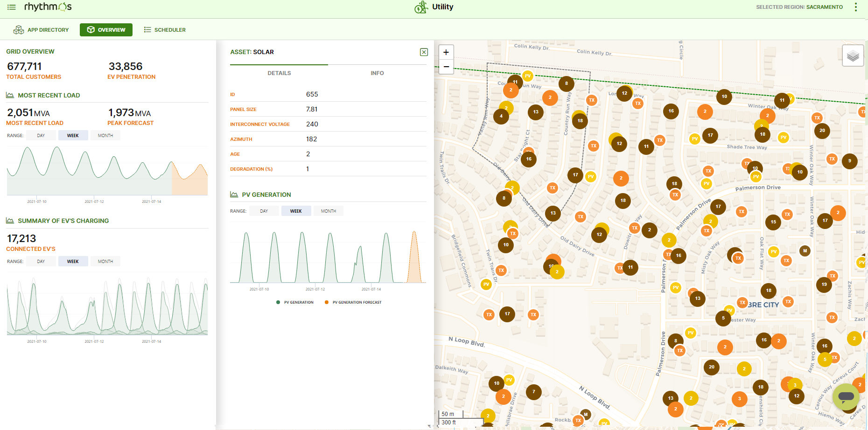
Task: Click the Overview button
Action: [x=106, y=30]
